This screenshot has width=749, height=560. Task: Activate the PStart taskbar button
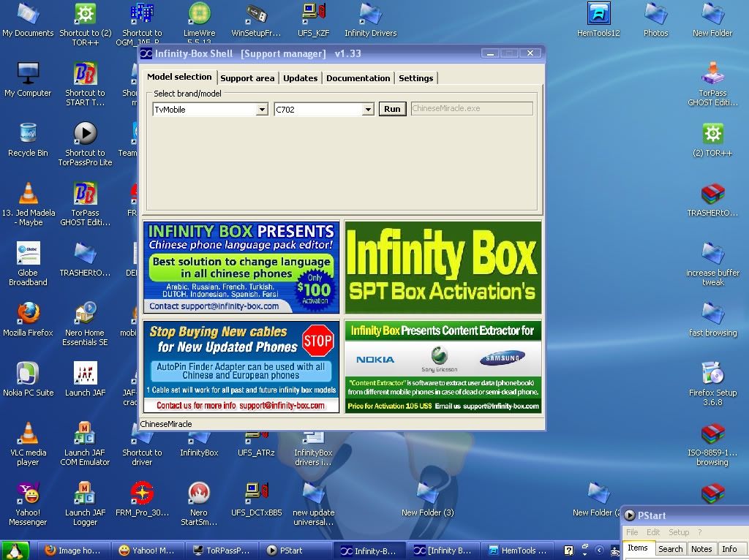pos(295,550)
